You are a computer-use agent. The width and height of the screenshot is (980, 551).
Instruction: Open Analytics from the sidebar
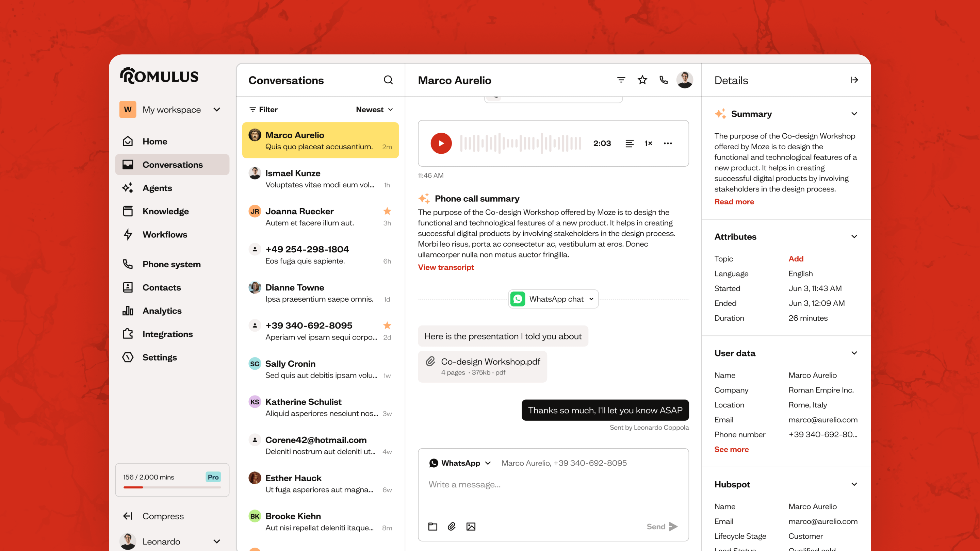[x=162, y=311]
